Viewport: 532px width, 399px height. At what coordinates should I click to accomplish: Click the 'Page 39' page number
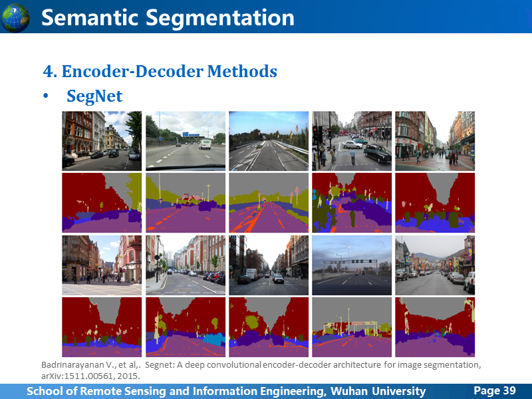[495, 390]
